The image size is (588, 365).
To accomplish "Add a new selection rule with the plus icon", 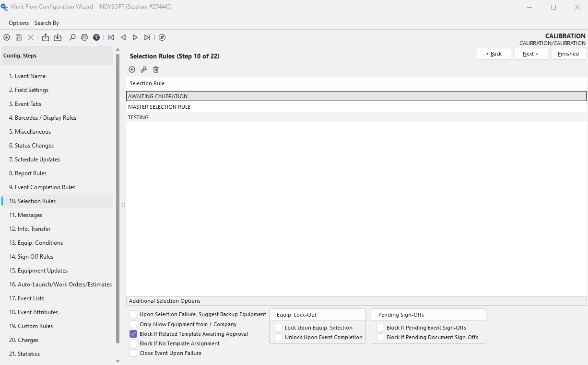I will [132, 69].
